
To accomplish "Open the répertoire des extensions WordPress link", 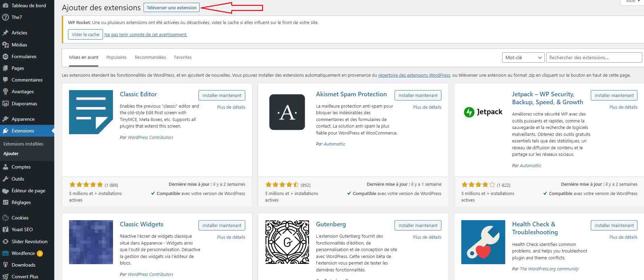I will pos(414,75).
